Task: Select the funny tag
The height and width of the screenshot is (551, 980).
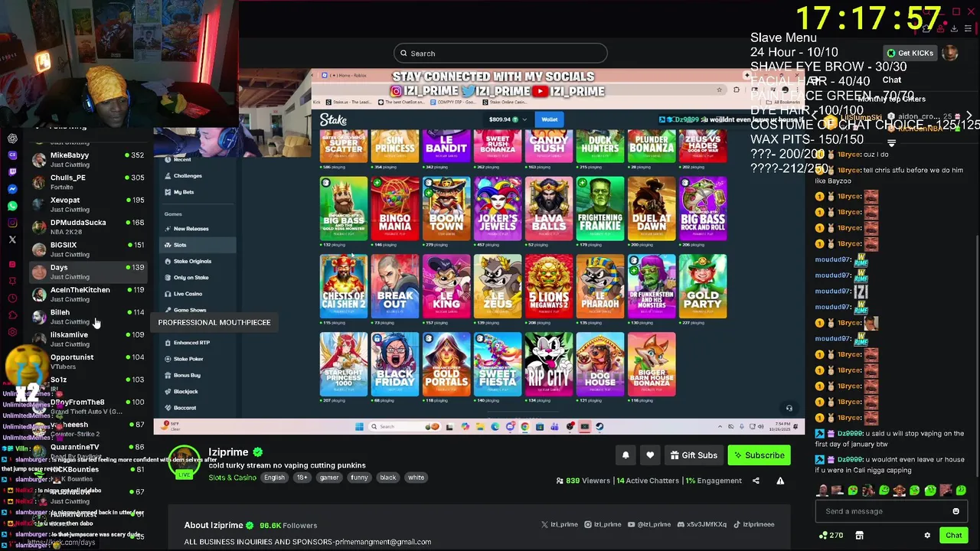Action: [x=359, y=478]
